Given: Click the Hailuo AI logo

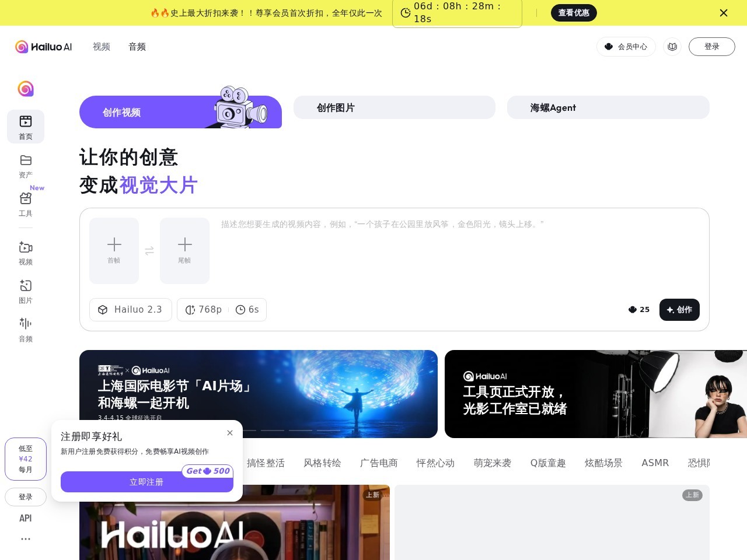Looking at the screenshot, I should (44, 47).
